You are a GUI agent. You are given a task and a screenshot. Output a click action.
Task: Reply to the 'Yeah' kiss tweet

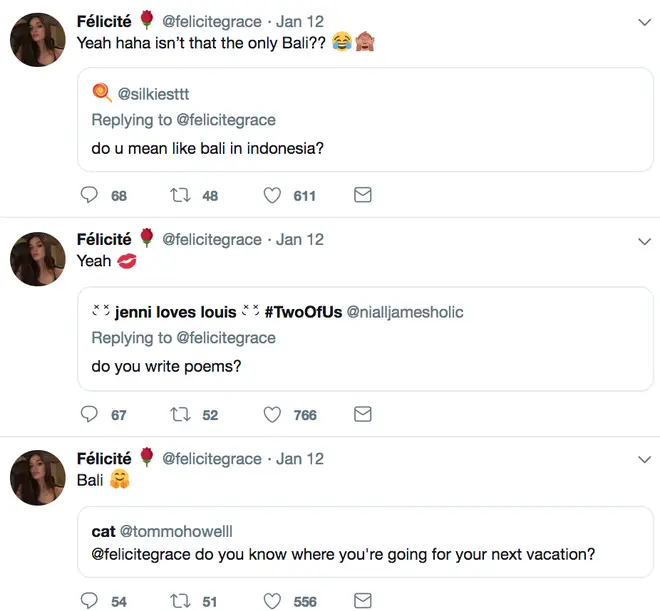pos(89,414)
